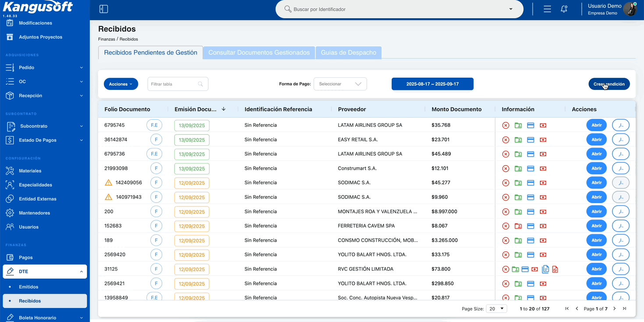Open PDF icon for folio 36142874
The height and width of the screenshot is (322, 644).
[620, 140]
